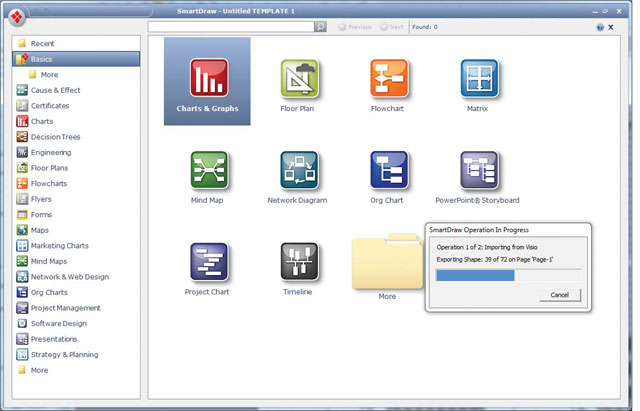Open the help icon beside Found

(x=600, y=27)
